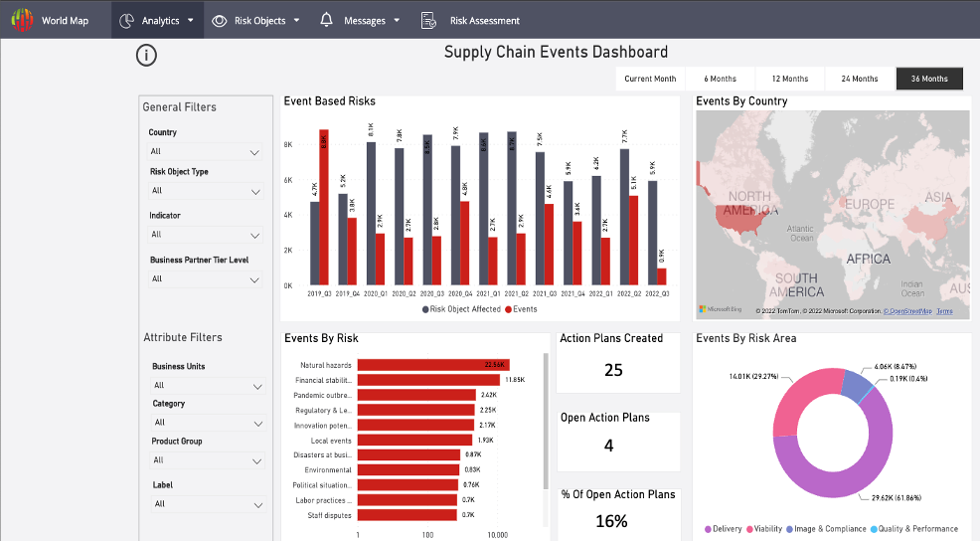Toggle Risk Object Affected legend marker
Image resolution: width=980 pixels, height=541 pixels.
[425, 309]
